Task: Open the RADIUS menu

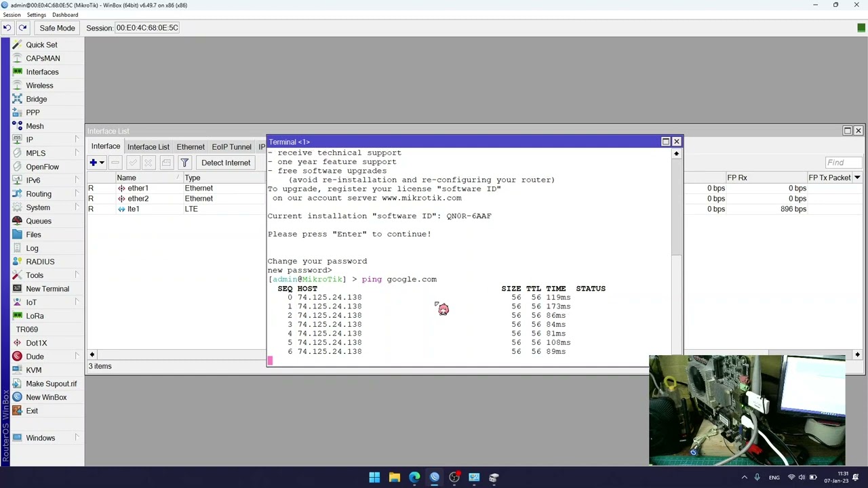Action: point(40,262)
